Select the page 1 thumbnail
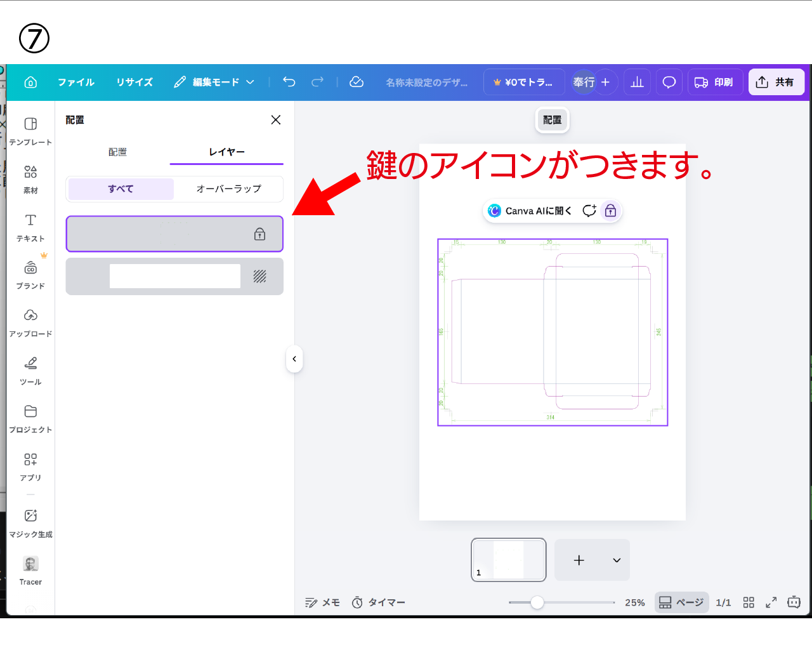 tap(508, 560)
